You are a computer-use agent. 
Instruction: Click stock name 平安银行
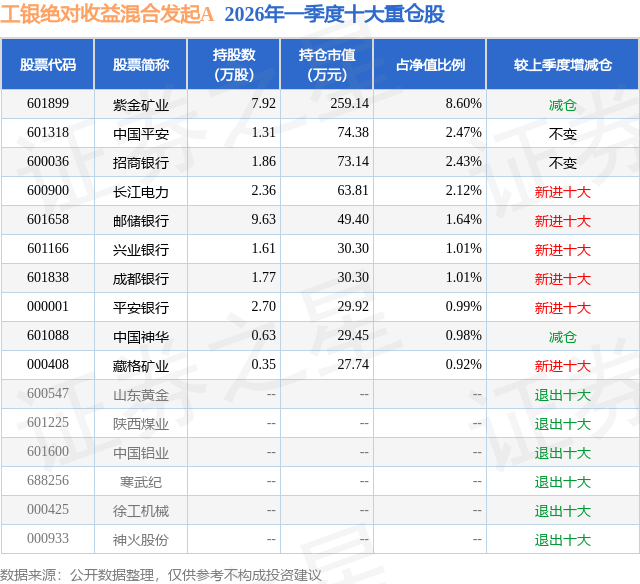pos(141,308)
